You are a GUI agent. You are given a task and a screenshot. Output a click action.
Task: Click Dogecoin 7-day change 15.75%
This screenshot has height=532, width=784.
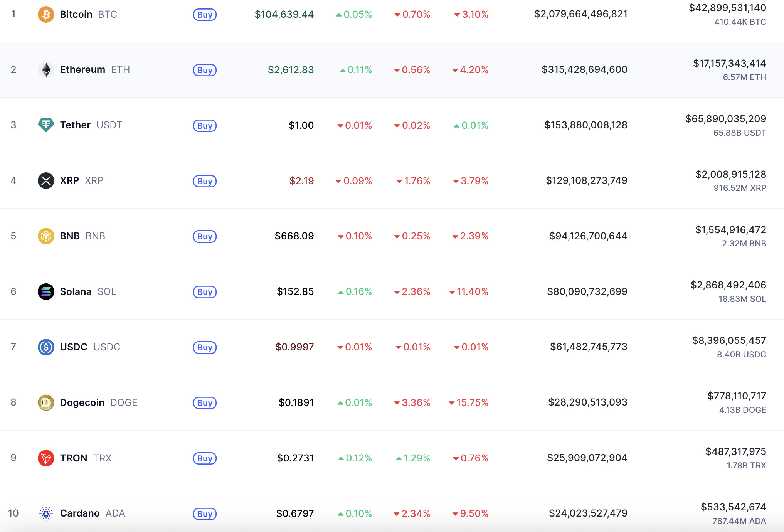(x=468, y=402)
